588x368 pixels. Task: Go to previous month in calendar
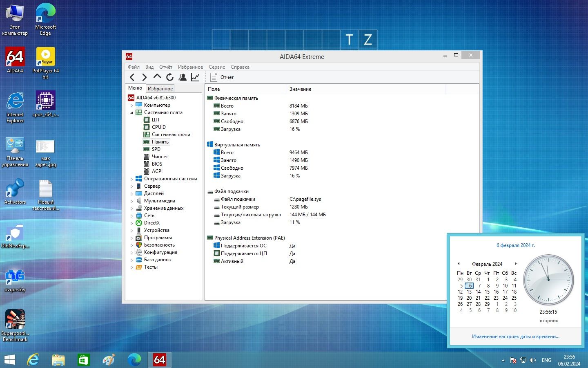(x=459, y=264)
